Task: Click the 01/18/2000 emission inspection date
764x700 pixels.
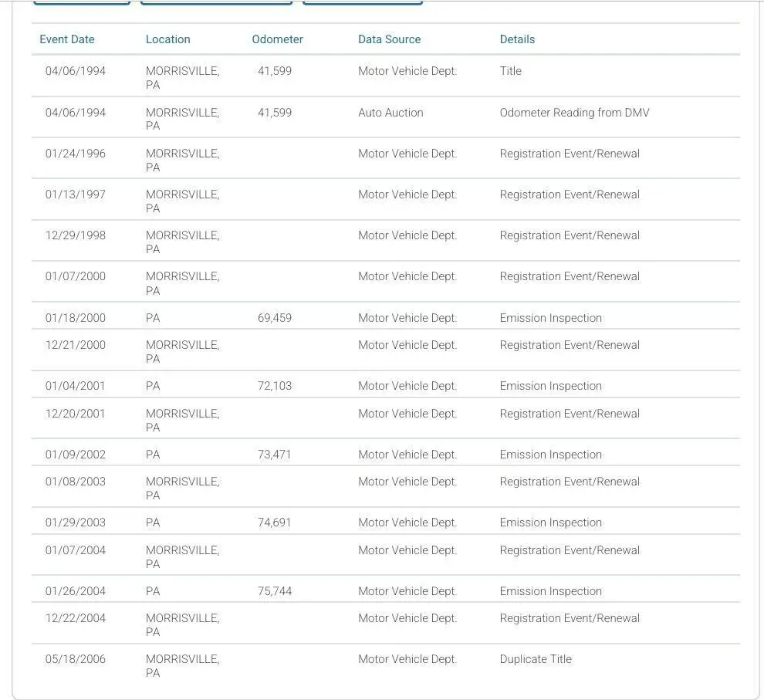Action: tap(76, 318)
